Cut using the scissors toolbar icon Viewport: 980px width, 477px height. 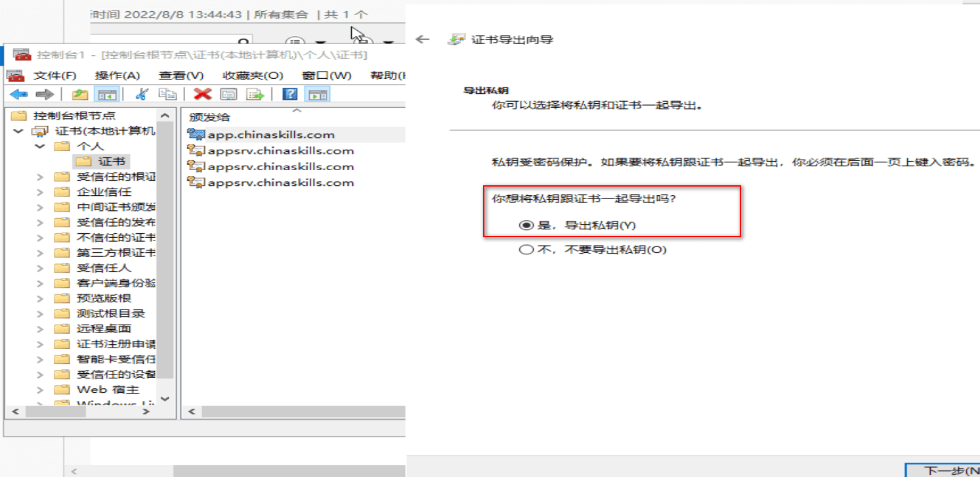click(141, 95)
